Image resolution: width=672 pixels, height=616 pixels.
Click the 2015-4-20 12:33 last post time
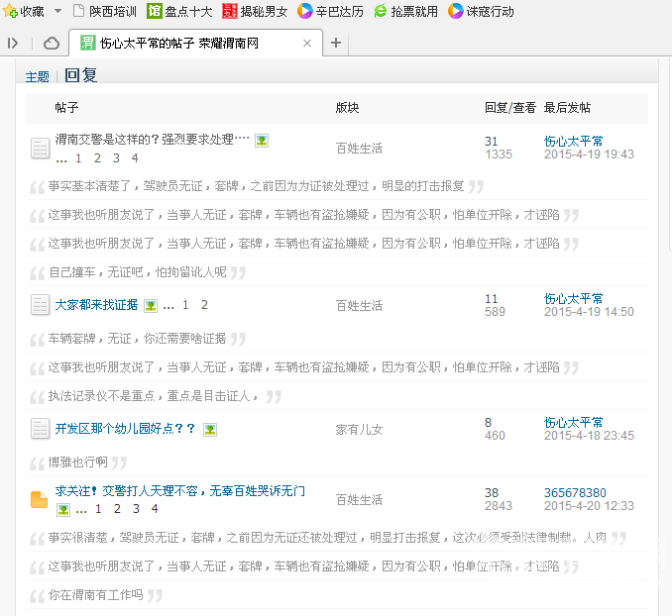click(x=589, y=506)
